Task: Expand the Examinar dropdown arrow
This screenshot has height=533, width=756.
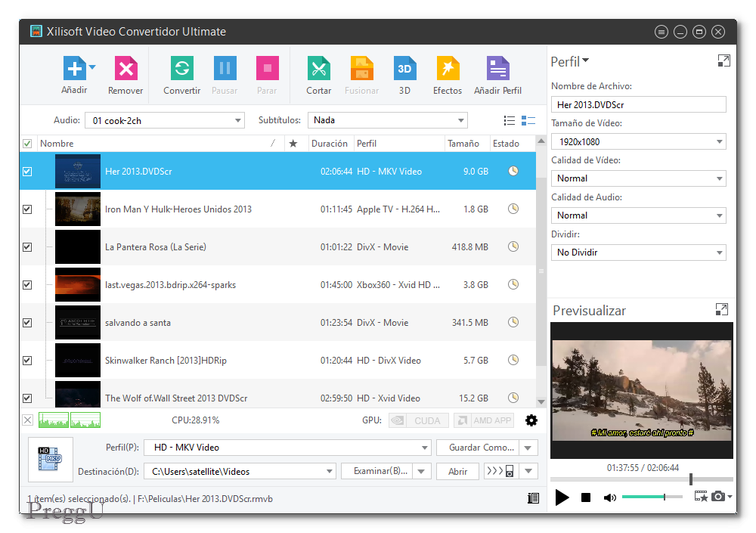Action: click(x=422, y=471)
